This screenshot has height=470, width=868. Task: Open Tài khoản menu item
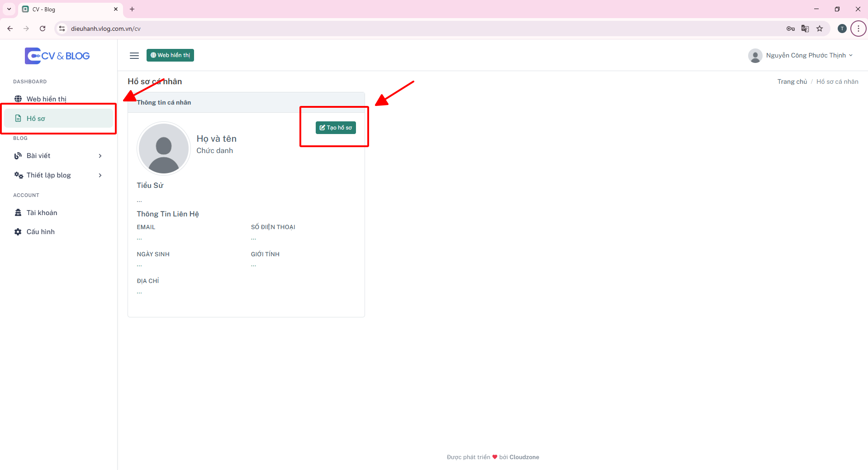58,212
